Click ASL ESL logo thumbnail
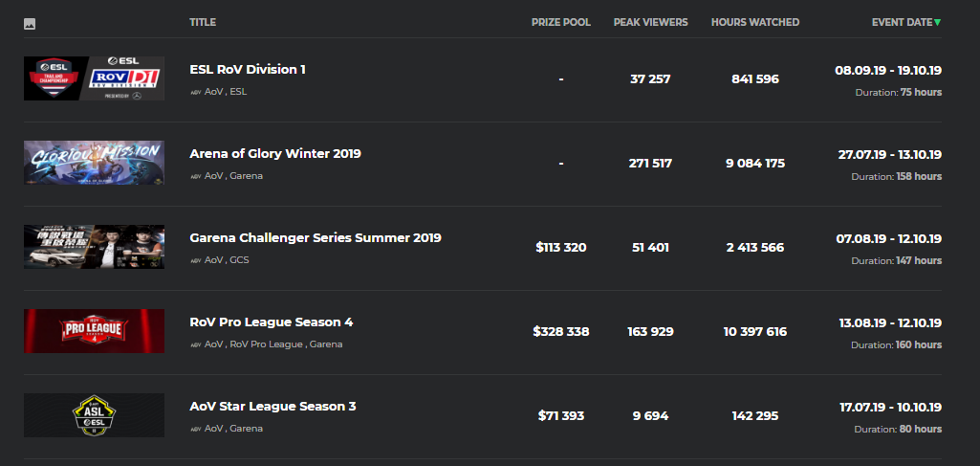The width and height of the screenshot is (980, 466). click(94, 415)
